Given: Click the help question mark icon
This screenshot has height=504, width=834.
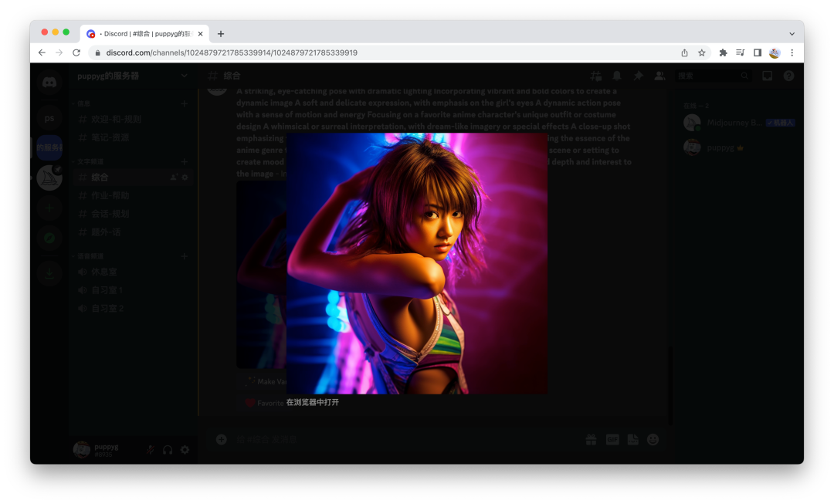Looking at the screenshot, I should [x=788, y=76].
